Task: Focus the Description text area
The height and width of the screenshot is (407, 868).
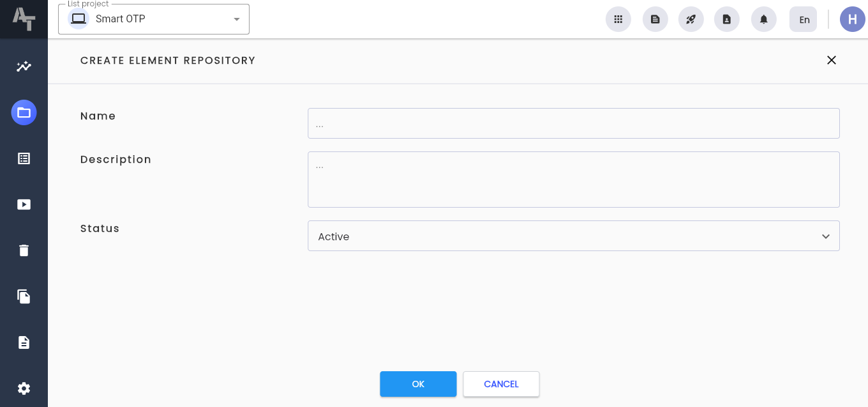Action: point(573,180)
